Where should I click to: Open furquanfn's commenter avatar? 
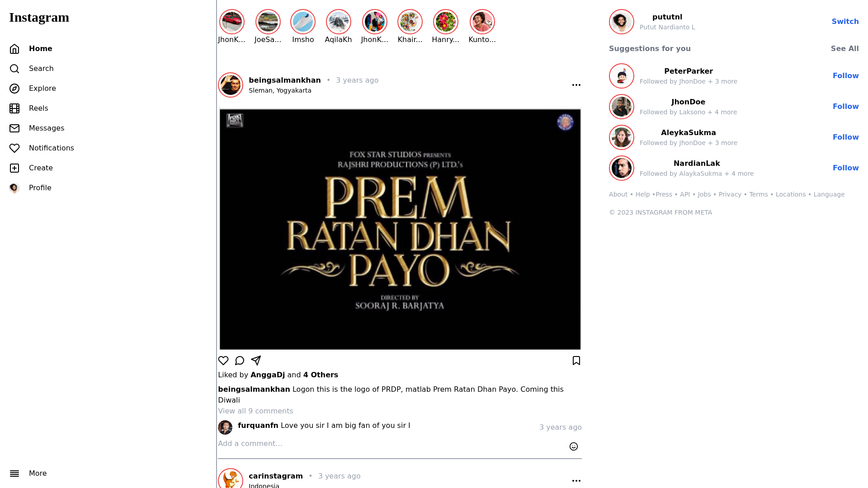click(225, 427)
